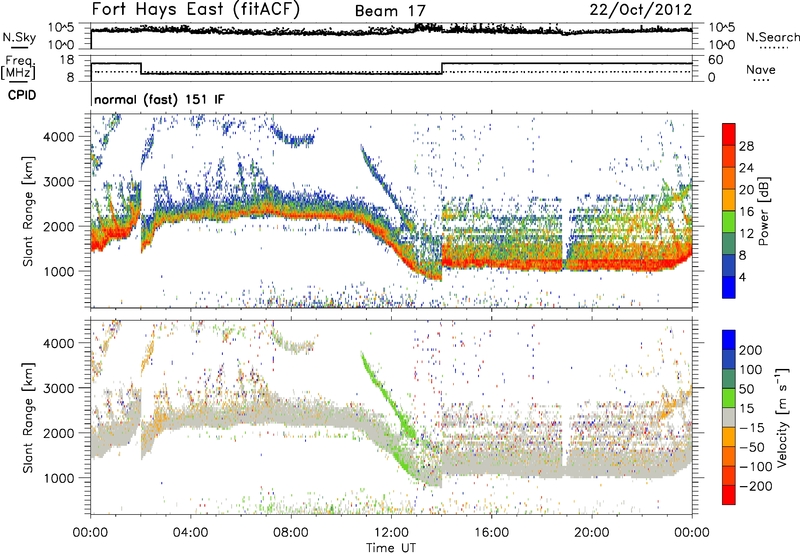Click the 'CPID' label
This screenshot has height=554, width=800.
[22, 95]
